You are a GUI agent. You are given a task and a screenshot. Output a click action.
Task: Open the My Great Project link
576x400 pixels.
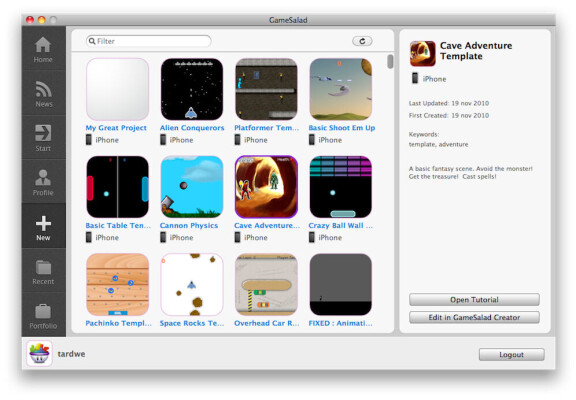coord(116,128)
